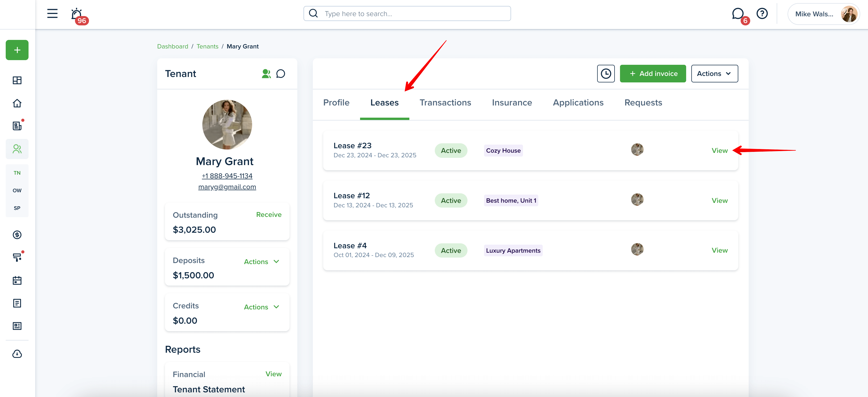Click Mary Grant's profile photo

coord(227,125)
